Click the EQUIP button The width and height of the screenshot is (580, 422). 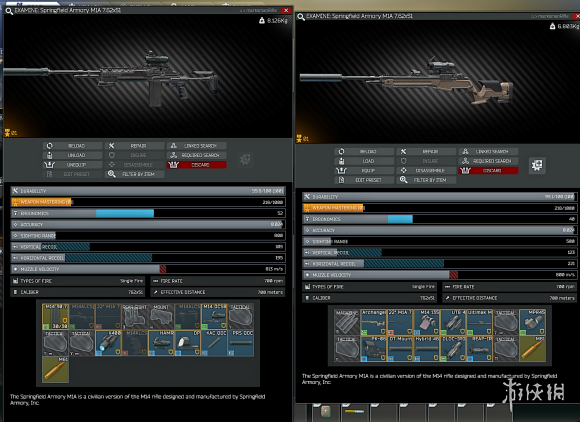point(364,171)
